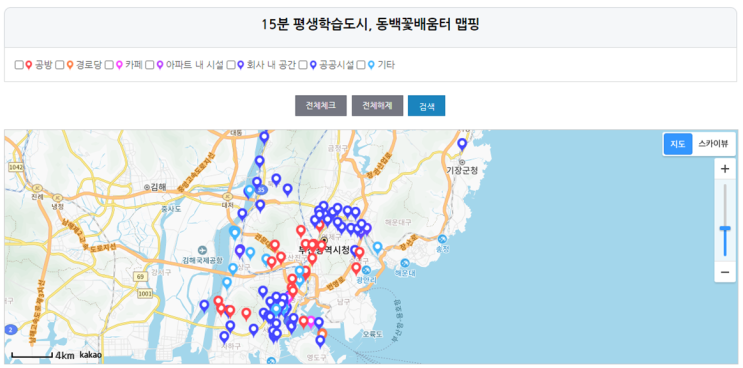Click the 1001 route shield
The height and width of the screenshot is (368, 743).
[145, 294]
